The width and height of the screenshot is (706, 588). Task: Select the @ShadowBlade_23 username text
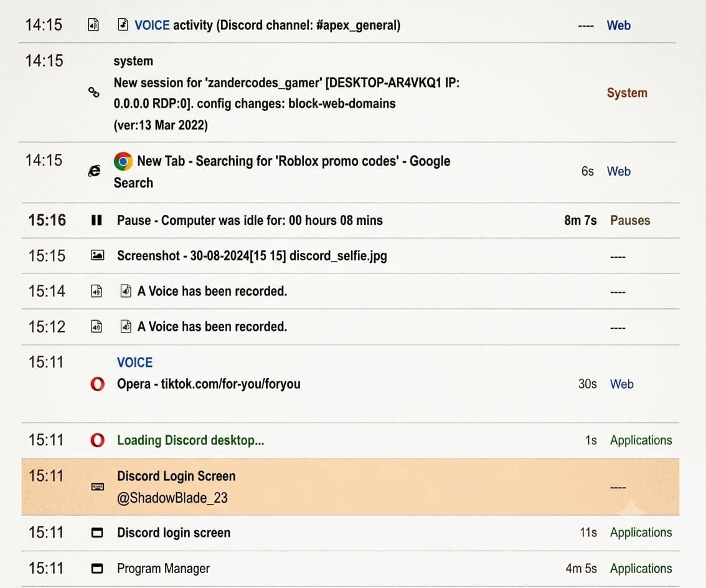(172, 498)
